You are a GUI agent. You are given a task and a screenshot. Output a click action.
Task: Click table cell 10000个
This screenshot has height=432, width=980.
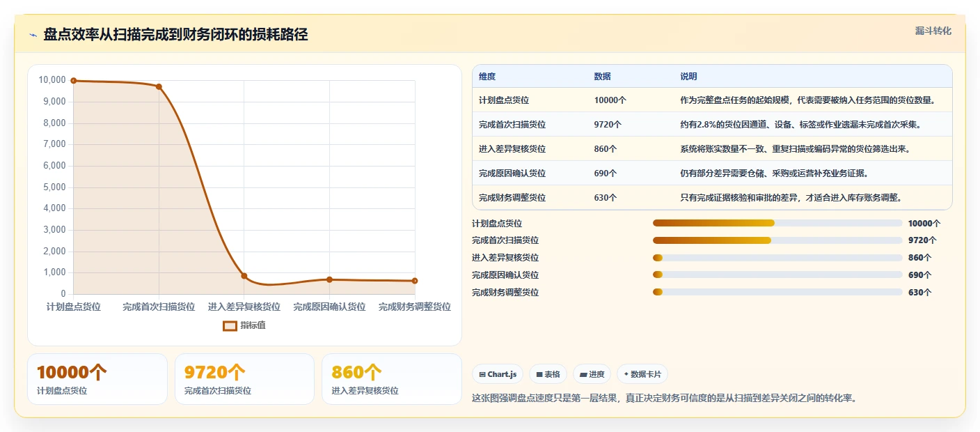pyautogui.click(x=610, y=100)
